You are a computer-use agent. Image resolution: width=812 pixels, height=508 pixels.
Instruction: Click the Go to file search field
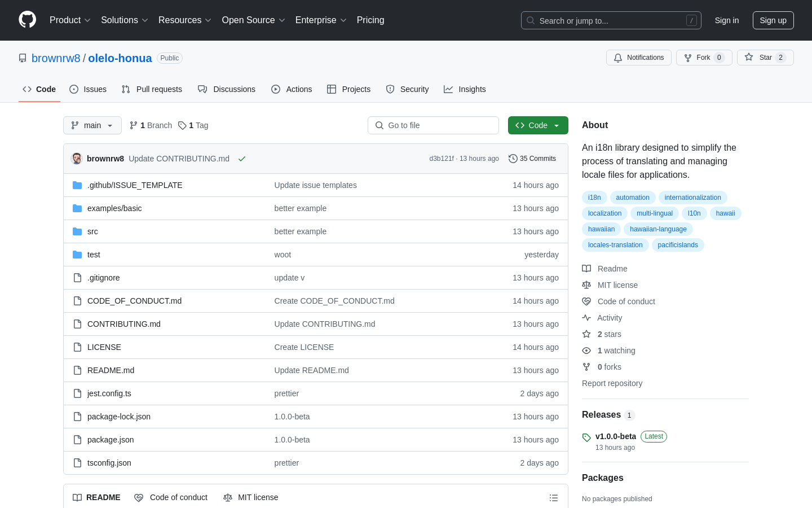[433, 125]
